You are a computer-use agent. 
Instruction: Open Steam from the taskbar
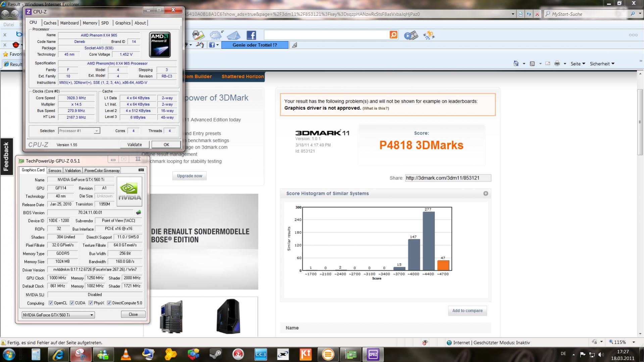pyautogui.click(x=215, y=354)
